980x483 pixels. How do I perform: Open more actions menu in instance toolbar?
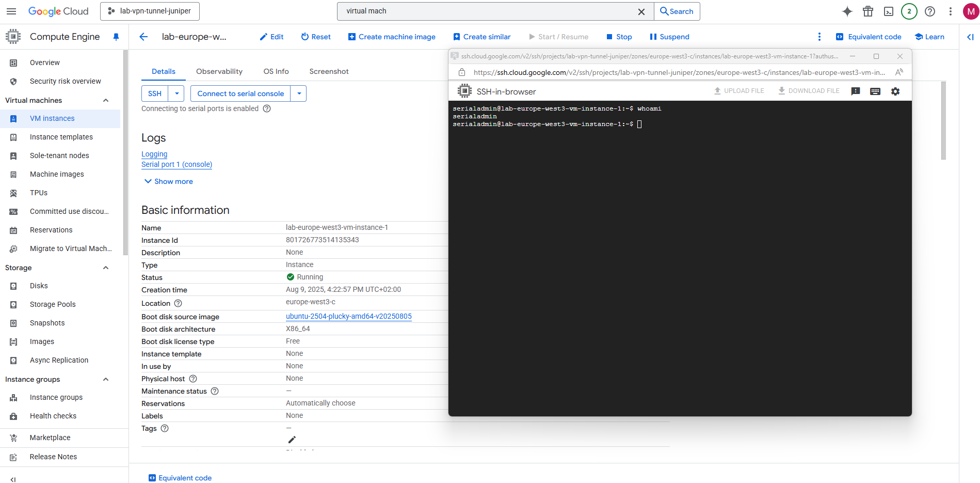820,37
